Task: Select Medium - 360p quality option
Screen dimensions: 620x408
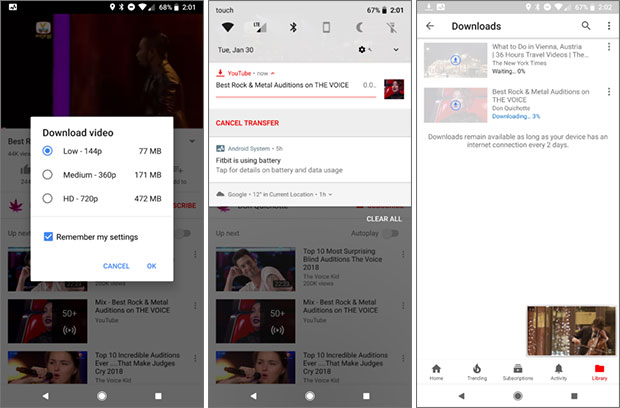Action: pos(47,174)
